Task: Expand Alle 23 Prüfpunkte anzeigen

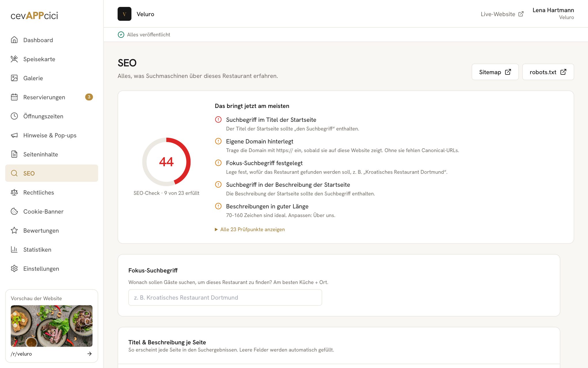Action: tap(250, 229)
